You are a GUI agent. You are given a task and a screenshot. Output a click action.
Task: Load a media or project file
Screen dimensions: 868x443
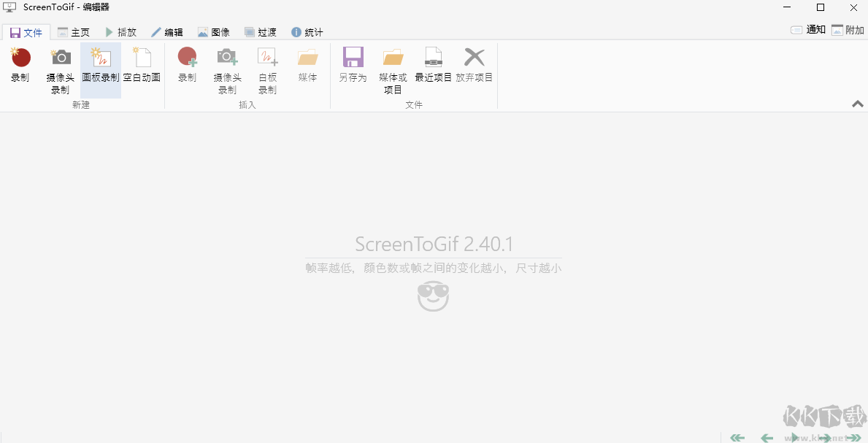click(393, 66)
